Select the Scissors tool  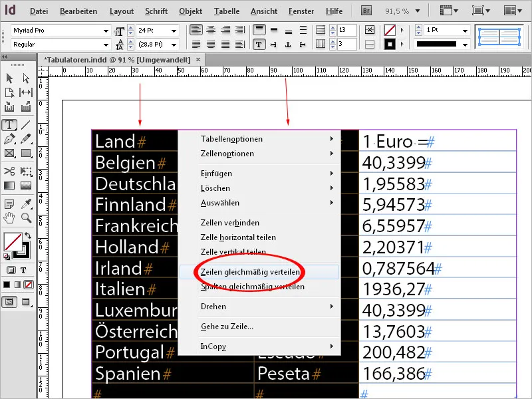click(9, 171)
